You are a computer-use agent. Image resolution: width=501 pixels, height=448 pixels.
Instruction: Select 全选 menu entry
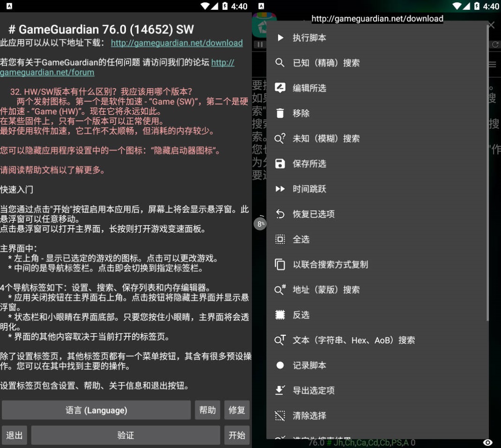(377, 239)
